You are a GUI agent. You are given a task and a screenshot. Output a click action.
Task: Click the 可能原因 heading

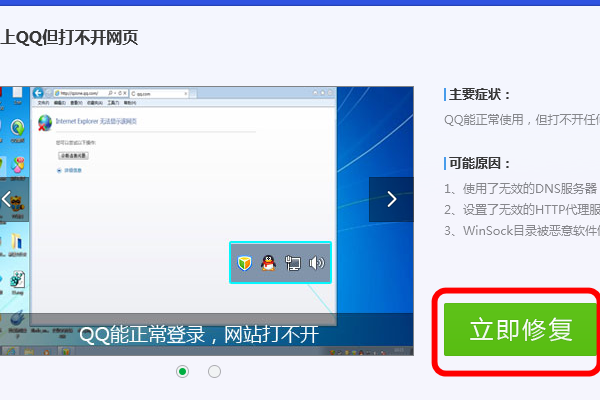(x=479, y=163)
